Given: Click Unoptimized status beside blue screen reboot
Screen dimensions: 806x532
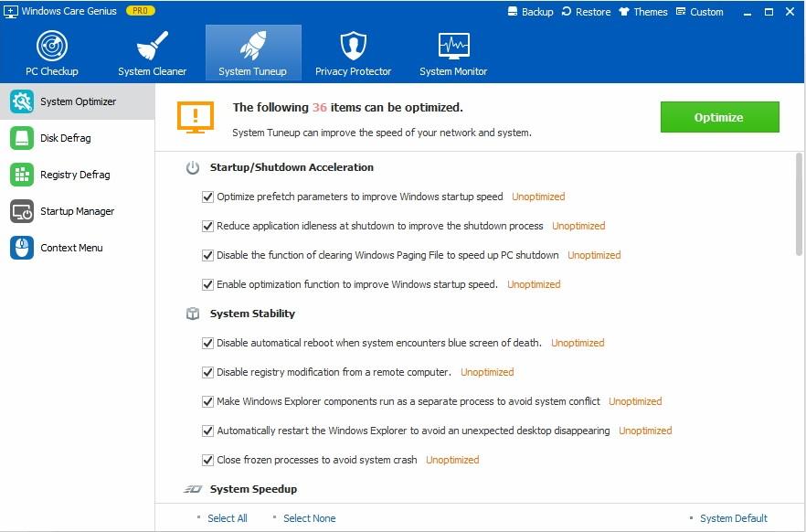Looking at the screenshot, I should [578, 343].
